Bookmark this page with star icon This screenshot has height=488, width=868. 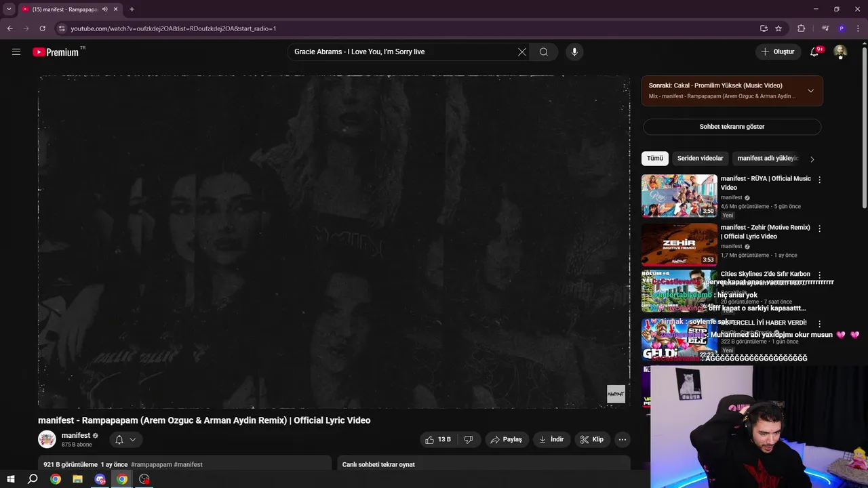click(x=778, y=28)
